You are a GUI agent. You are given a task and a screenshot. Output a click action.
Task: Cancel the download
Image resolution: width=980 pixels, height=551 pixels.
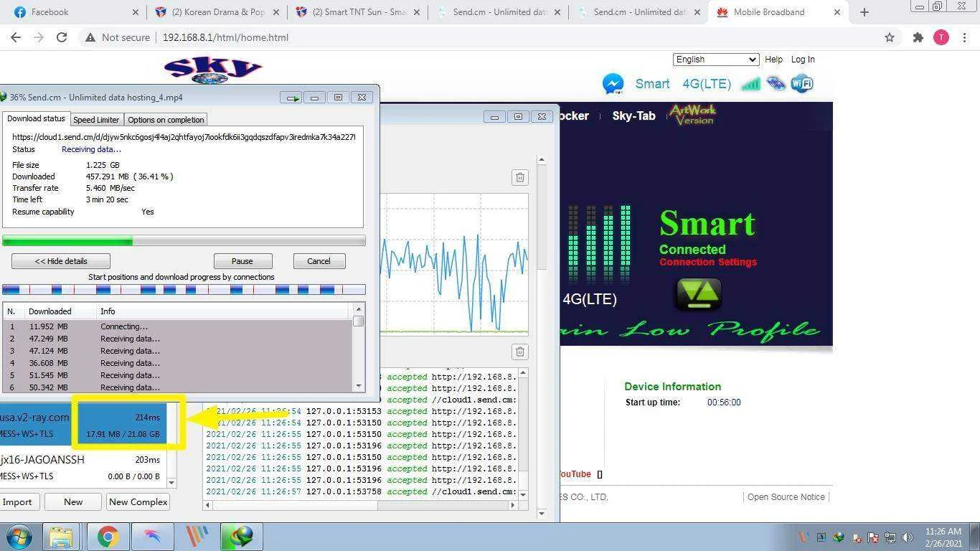coord(319,261)
